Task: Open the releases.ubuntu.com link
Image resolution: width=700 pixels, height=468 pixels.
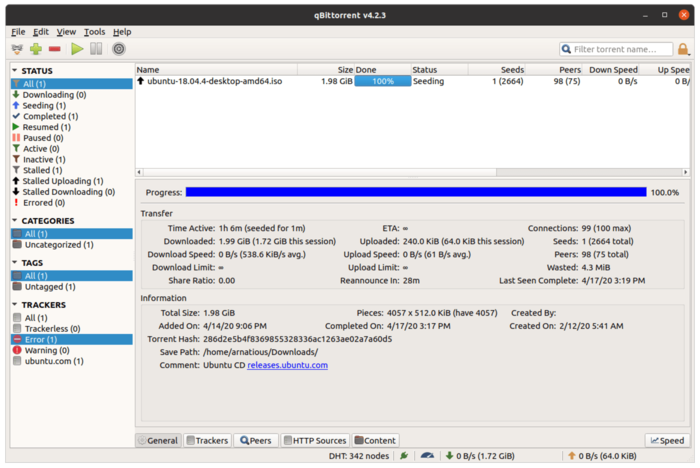Action: click(287, 365)
